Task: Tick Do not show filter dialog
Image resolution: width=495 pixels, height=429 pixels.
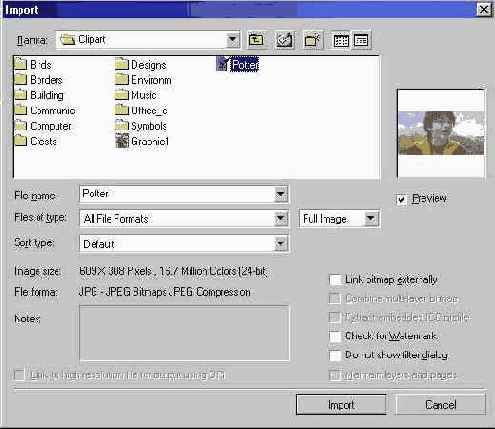Action: coord(335,355)
